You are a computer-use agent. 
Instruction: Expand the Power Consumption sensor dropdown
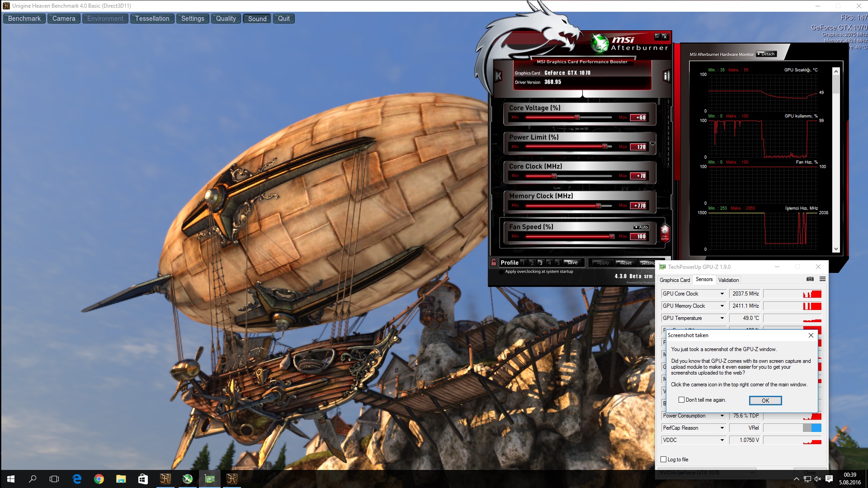(x=722, y=416)
